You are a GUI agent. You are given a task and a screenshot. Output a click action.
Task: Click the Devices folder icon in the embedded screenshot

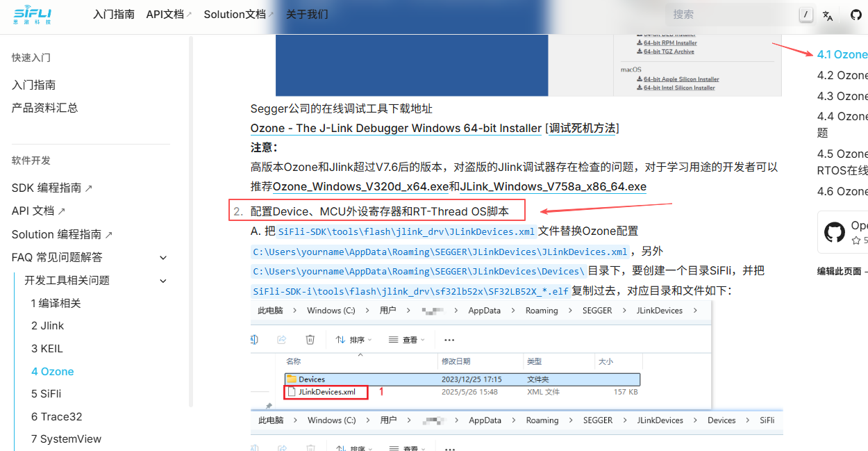click(292, 379)
